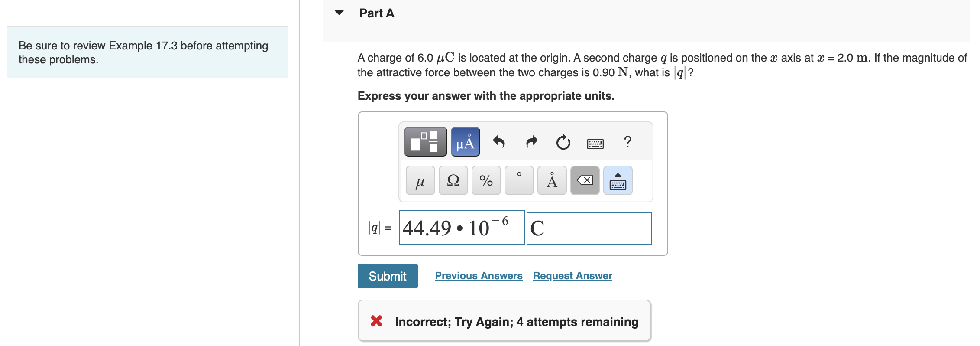Insert the ohm symbol Ω

pyautogui.click(x=453, y=180)
